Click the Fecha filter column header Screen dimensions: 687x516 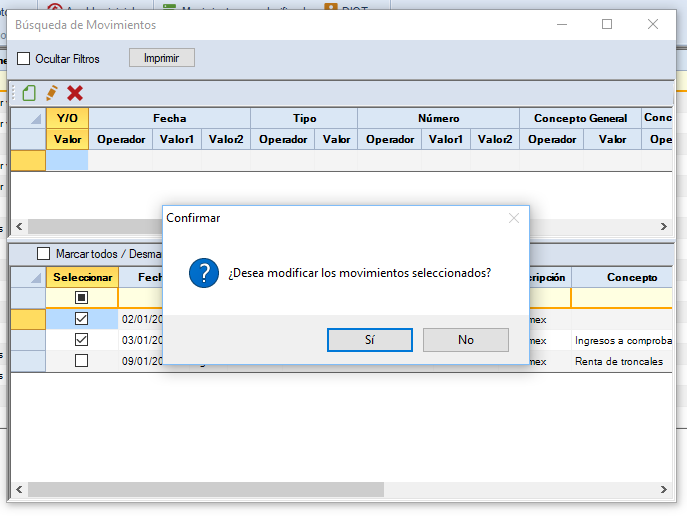170,118
